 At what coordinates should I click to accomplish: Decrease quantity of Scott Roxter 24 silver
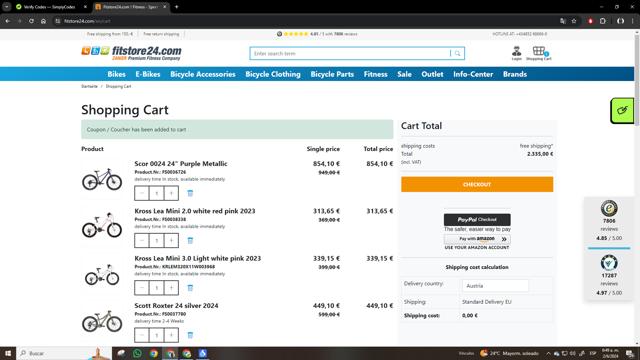click(x=142, y=335)
